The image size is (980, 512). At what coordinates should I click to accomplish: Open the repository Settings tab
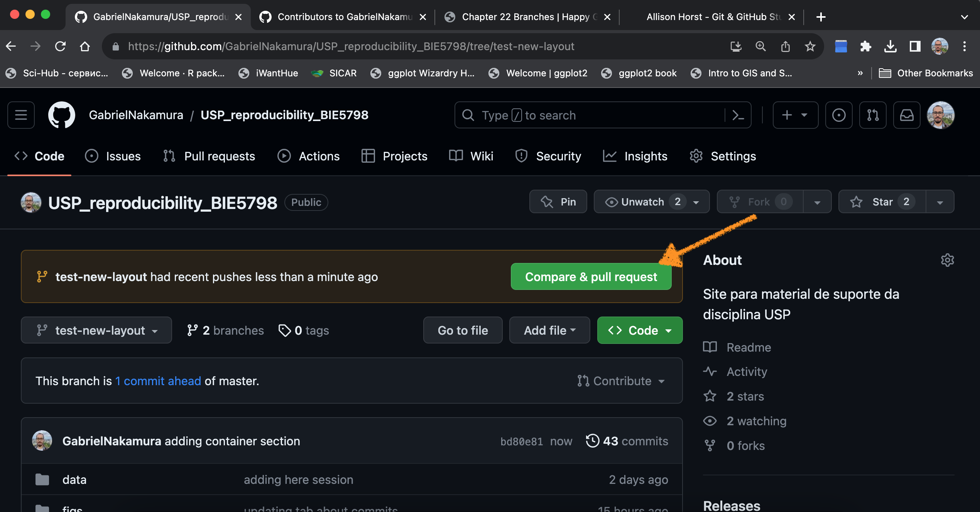pyautogui.click(x=723, y=156)
